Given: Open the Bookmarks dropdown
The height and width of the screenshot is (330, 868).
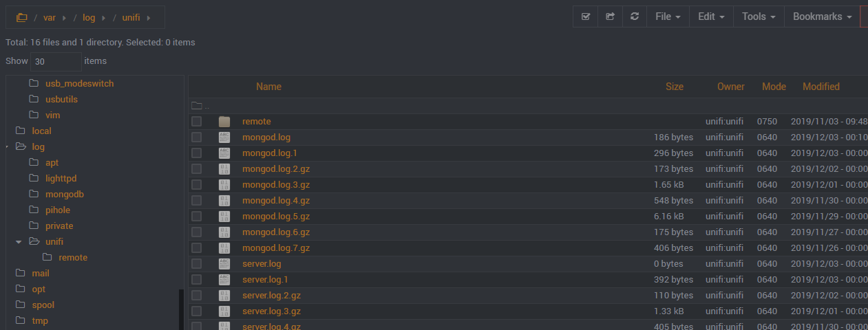Looking at the screenshot, I should [x=822, y=16].
